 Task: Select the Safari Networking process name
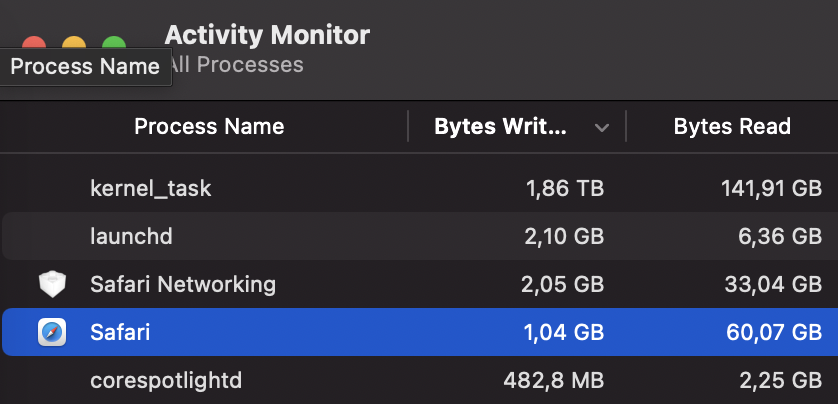coord(183,284)
